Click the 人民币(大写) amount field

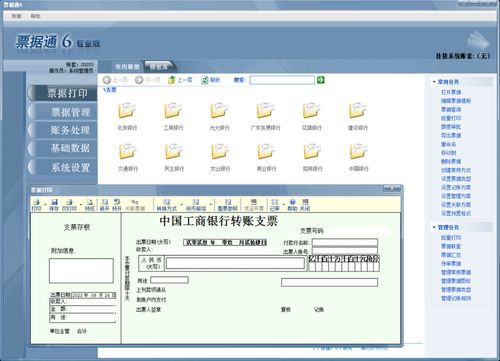tap(235, 263)
